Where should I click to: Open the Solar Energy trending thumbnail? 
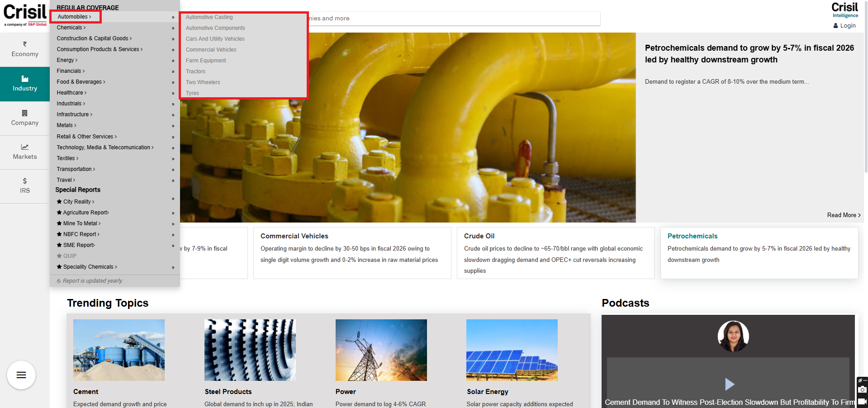pyautogui.click(x=512, y=350)
